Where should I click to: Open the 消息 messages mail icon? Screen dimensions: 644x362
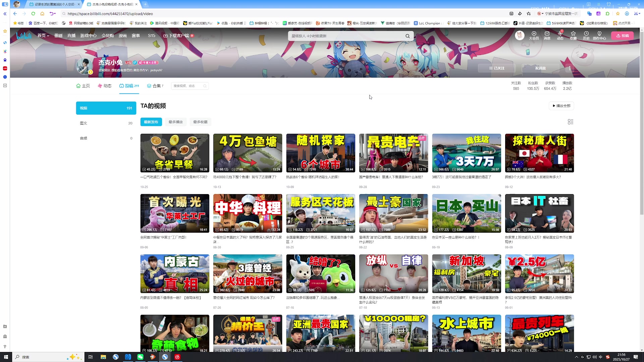(547, 35)
